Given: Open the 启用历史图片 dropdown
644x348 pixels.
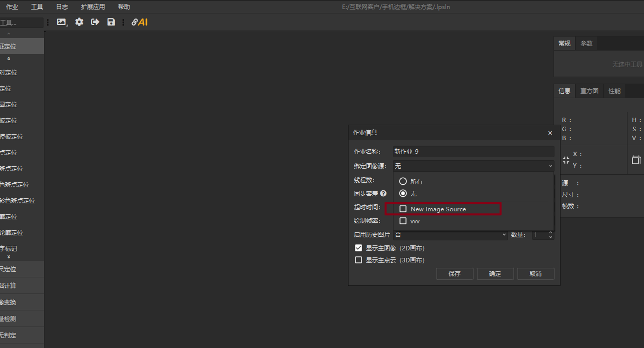Looking at the screenshot, I should [x=450, y=234].
